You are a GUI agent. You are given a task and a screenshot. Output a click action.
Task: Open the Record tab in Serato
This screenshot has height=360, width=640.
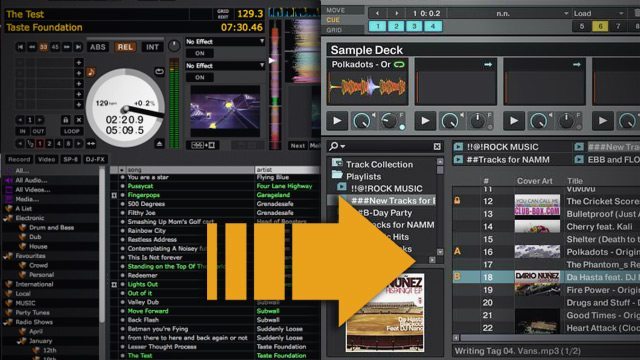pyautogui.click(x=19, y=159)
